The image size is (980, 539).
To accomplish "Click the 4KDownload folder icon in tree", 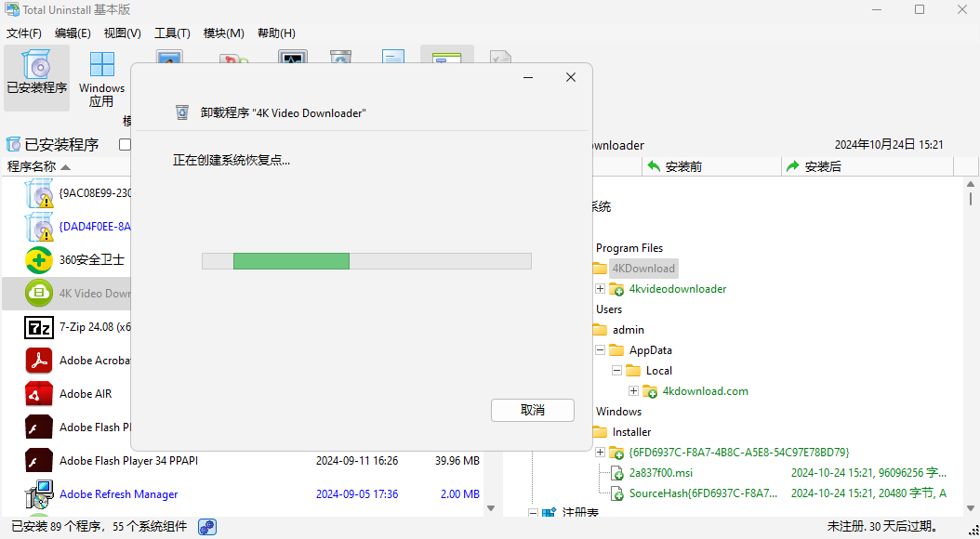I will pos(600,269).
